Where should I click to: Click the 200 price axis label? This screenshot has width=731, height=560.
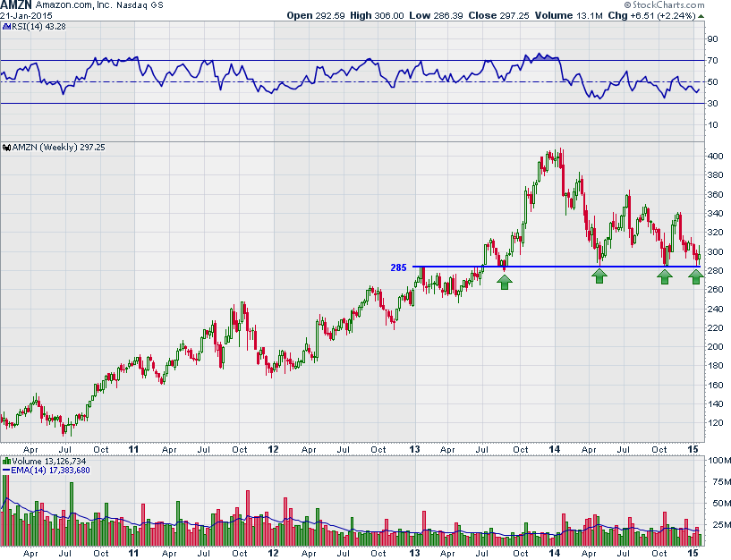(x=716, y=347)
